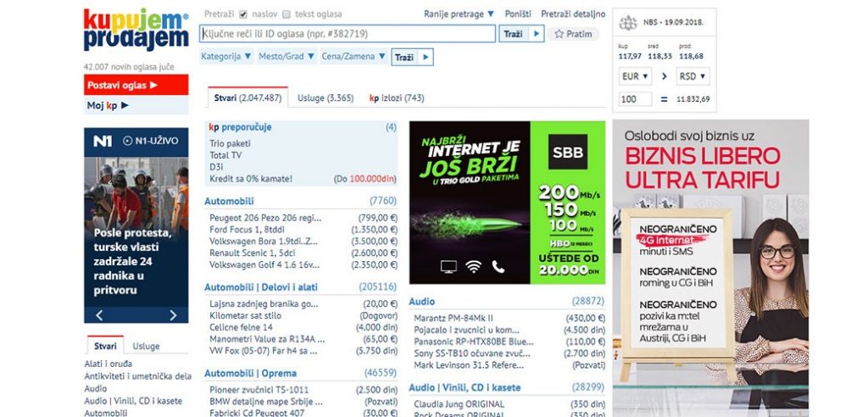Open 'Kilometar sat stilo' ad
Screen dimensions: 868x417
[x=245, y=315]
